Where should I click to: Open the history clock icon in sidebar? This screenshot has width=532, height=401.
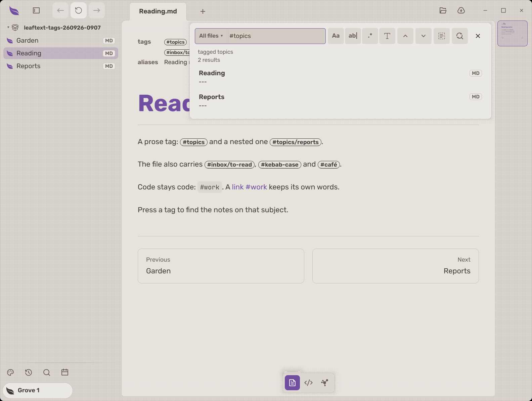29,372
